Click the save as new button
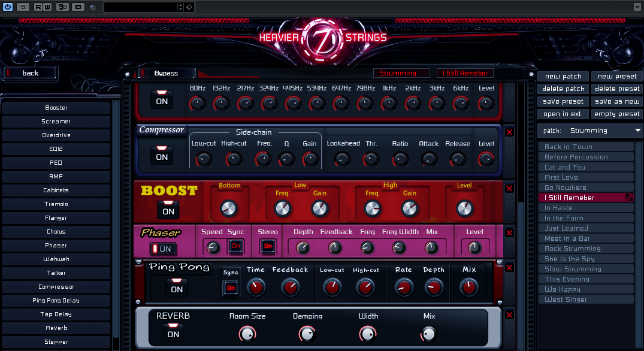644x351 pixels. click(617, 101)
